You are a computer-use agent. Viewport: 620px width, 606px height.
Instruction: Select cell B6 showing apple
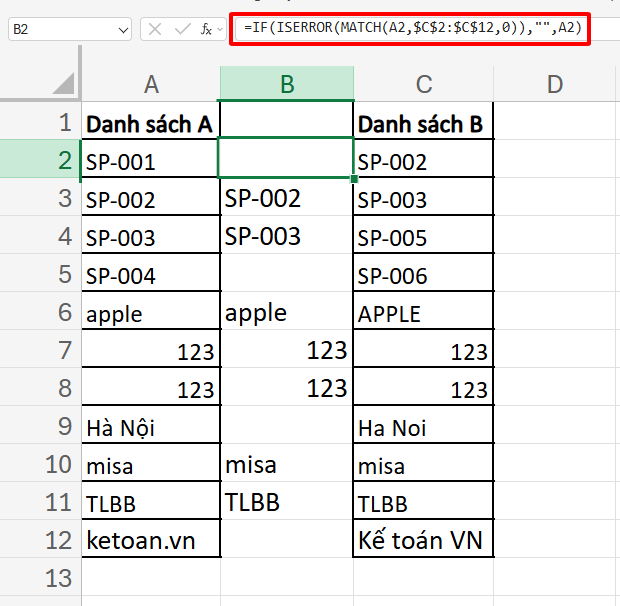[287, 311]
